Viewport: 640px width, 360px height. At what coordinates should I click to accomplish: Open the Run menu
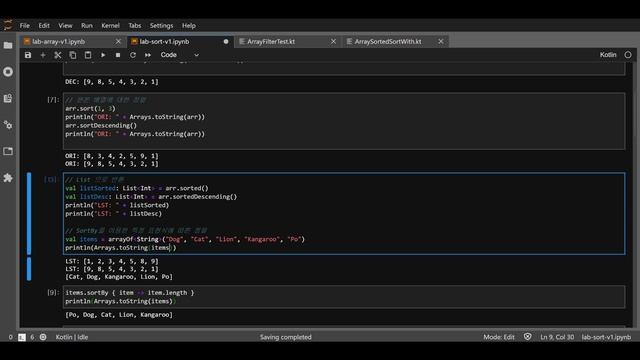coord(87,25)
